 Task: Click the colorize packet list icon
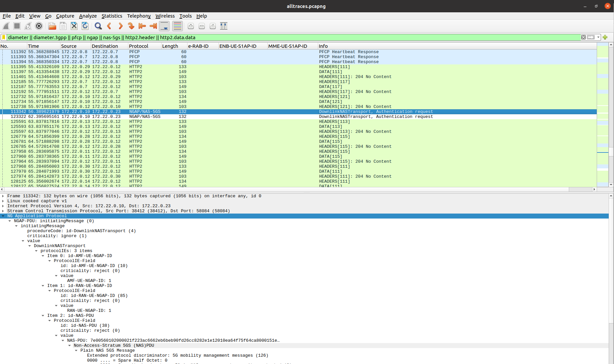pos(177,26)
